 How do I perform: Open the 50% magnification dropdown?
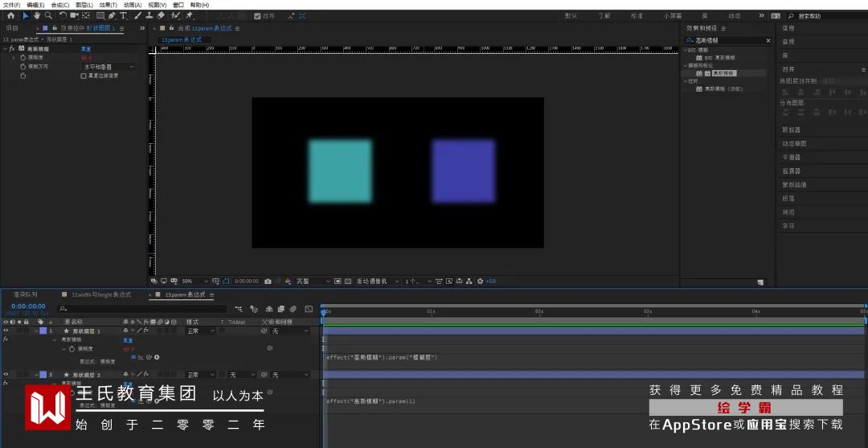(194, 282)
